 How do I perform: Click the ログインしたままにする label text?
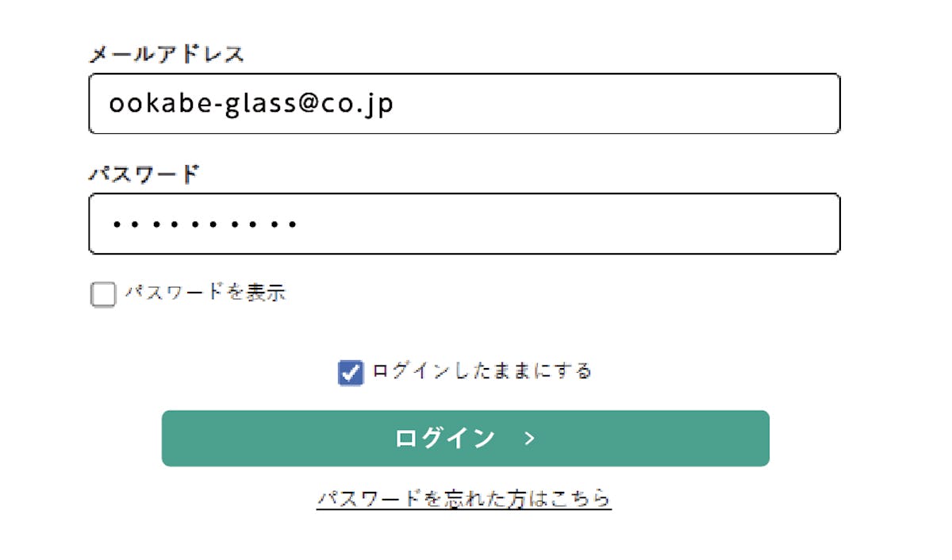pyautogui.click(x=482, y=370)
